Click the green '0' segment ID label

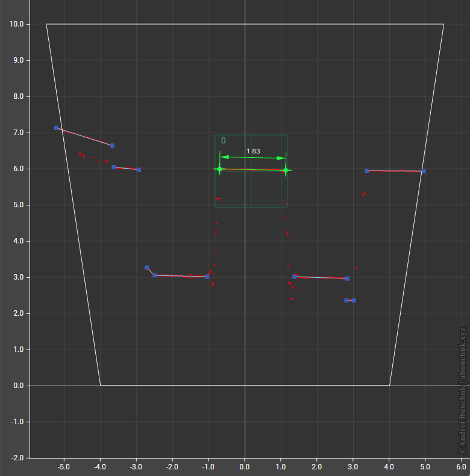(x=224, y=140)
